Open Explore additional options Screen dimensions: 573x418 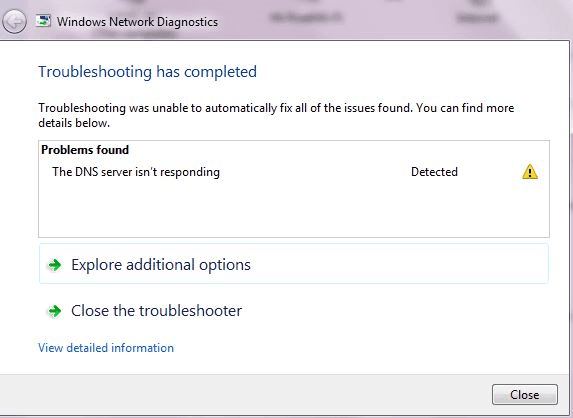click(x=293, y=264)
